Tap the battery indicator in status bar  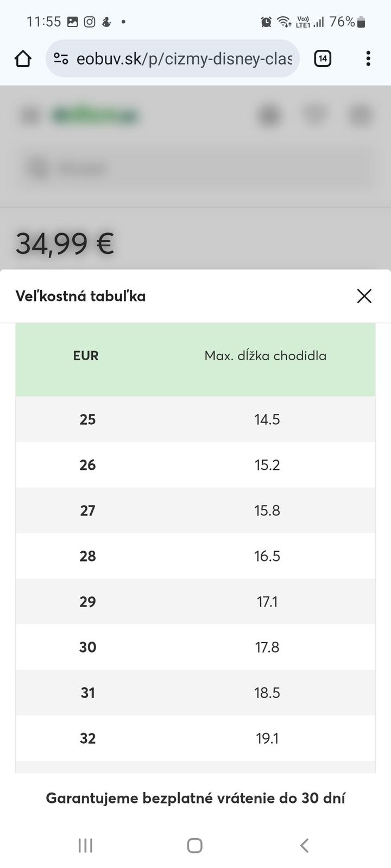[362, 22]
